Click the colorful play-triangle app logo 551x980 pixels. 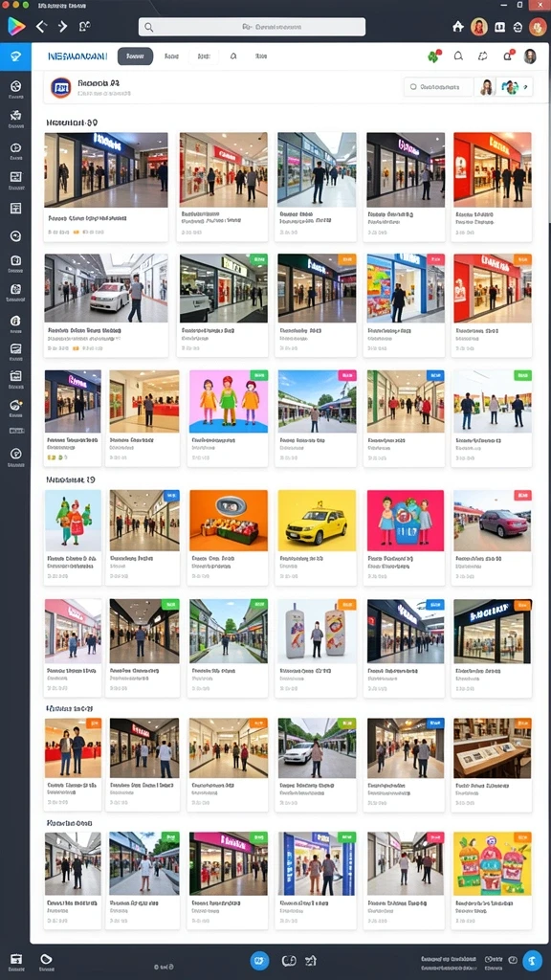15,26
